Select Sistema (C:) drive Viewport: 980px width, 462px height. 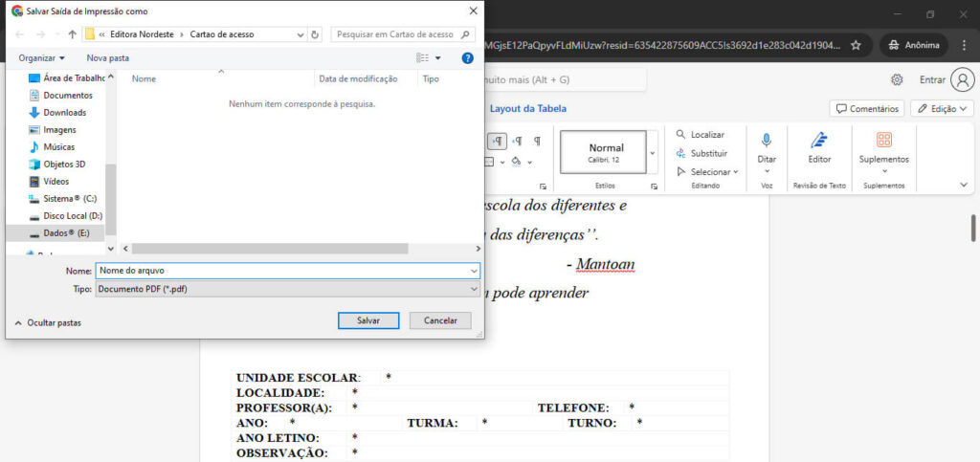coord(70,199)
